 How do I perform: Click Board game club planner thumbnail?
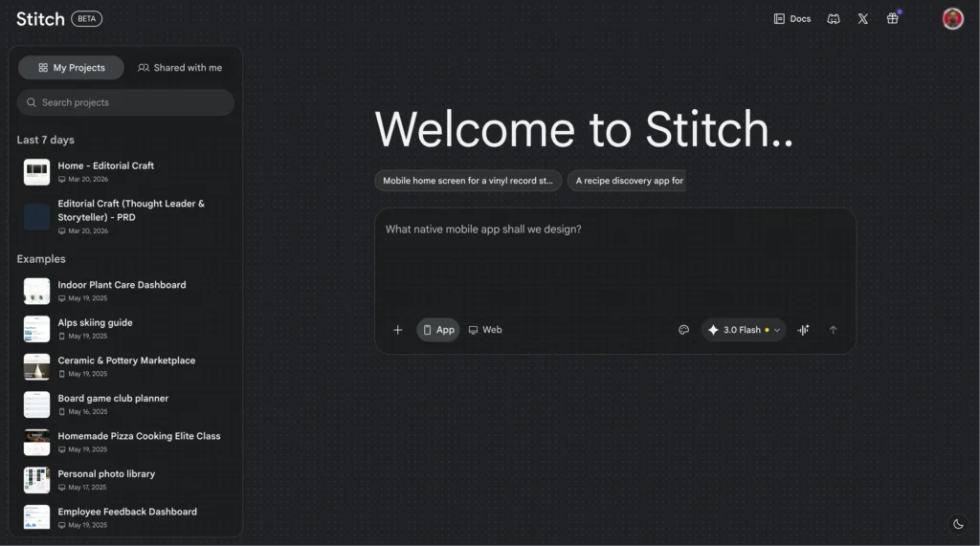tap(37, 404)
